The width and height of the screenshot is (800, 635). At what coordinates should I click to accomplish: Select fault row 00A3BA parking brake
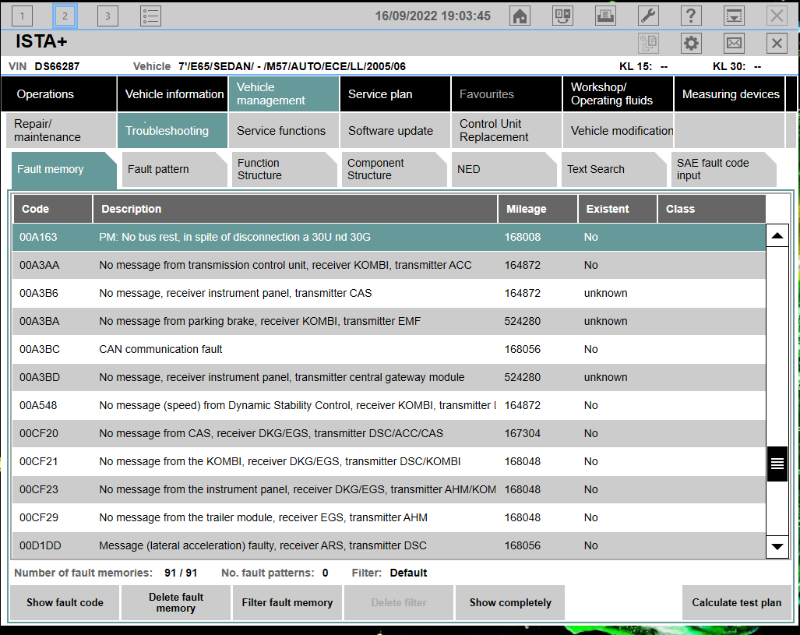[389, 321]
